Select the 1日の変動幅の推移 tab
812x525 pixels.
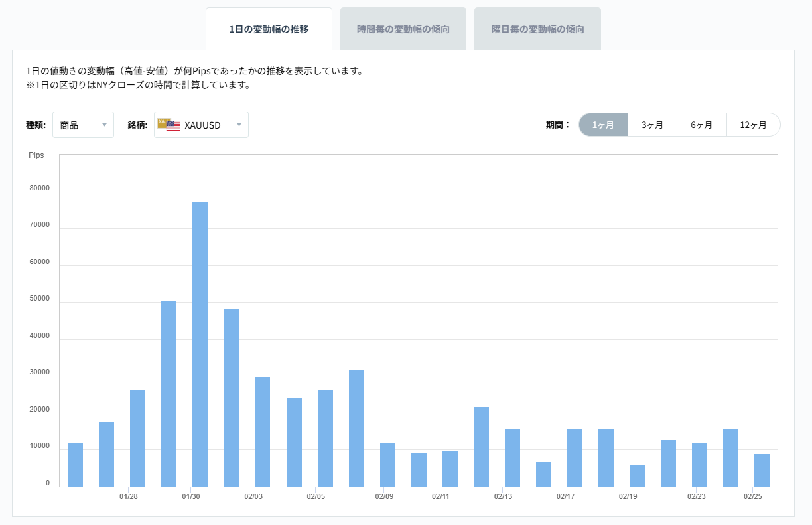(x=269, y=28)
